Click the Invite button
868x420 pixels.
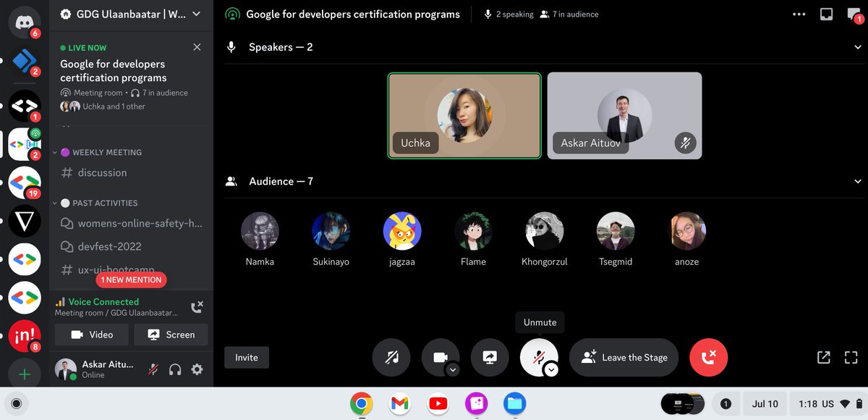point(247,357)
